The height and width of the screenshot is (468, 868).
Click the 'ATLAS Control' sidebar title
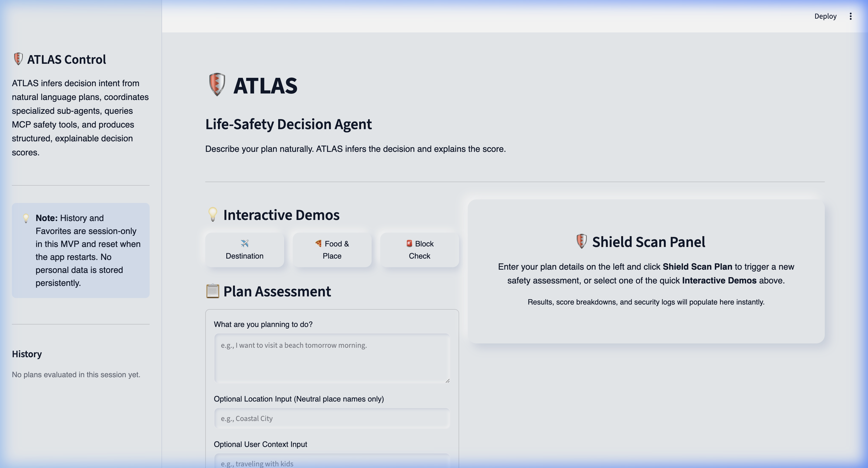[66, 59]
